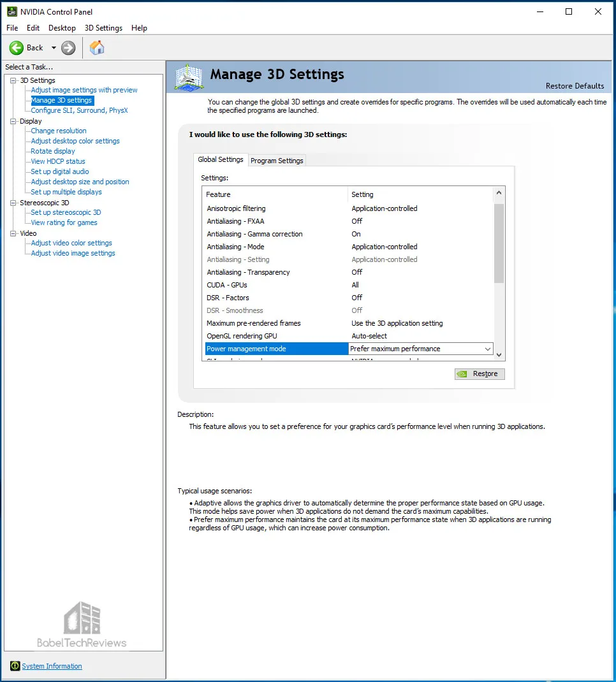Open the Back history dropdown arrow
616x682 pixels.
(54, 48)
